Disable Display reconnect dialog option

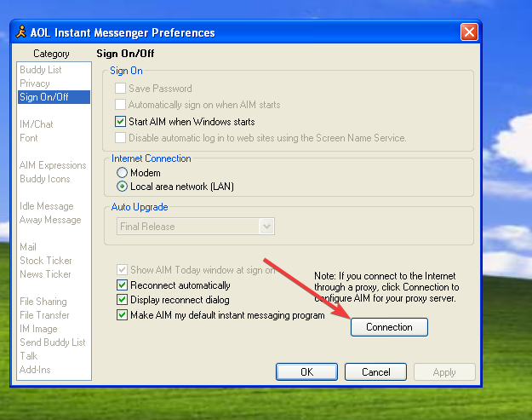(122, 300)
